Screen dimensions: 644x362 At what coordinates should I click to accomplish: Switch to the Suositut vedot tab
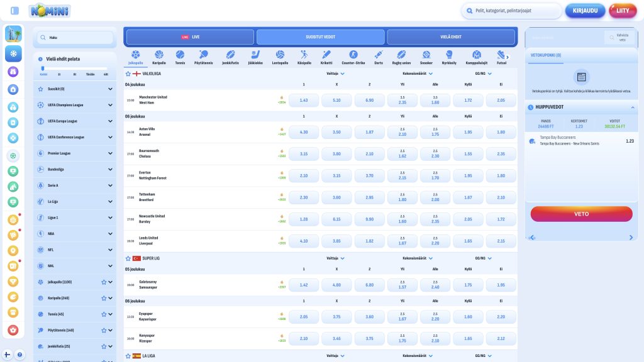[x=320, y=37]
